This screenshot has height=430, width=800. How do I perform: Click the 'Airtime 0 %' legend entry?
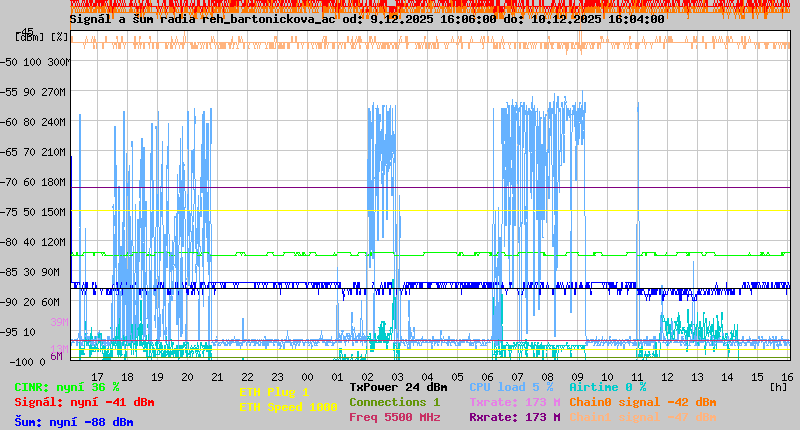pos(608,388)
